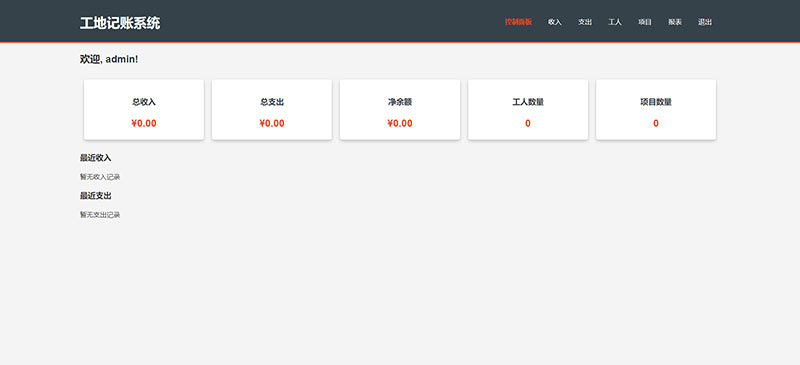Click the 欢迎, admin! greeting

(109, 59)
